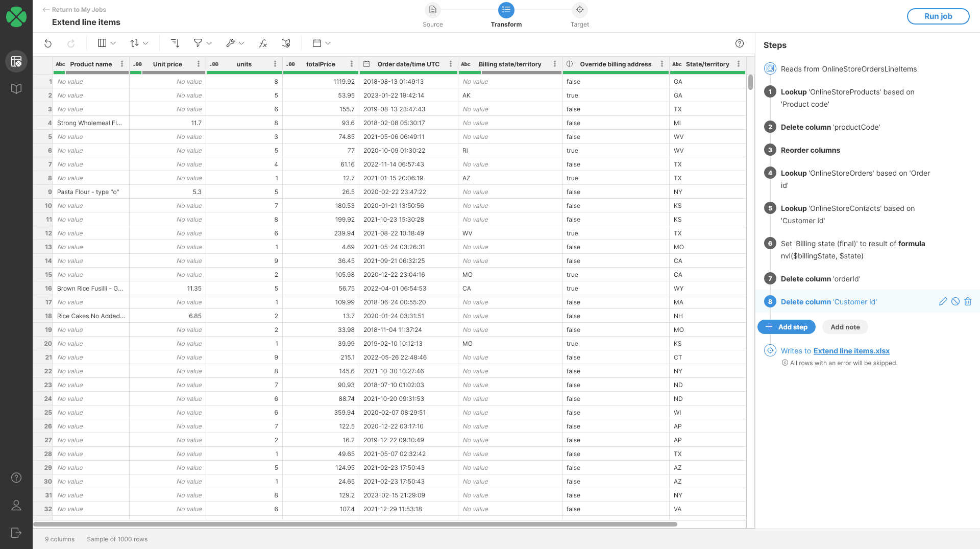
Task: Click the sign out icon in sidebar
Action: click(x=16, y=533)
